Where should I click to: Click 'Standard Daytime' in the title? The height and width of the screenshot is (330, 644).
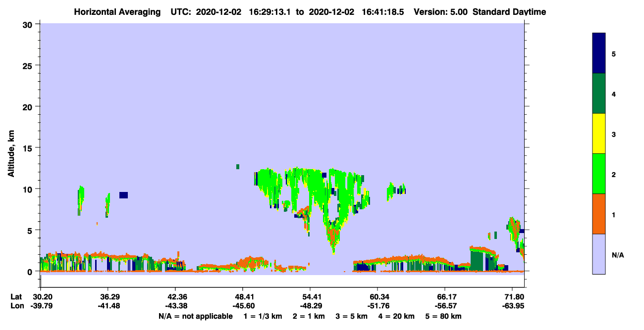click(x=509, y=12)
